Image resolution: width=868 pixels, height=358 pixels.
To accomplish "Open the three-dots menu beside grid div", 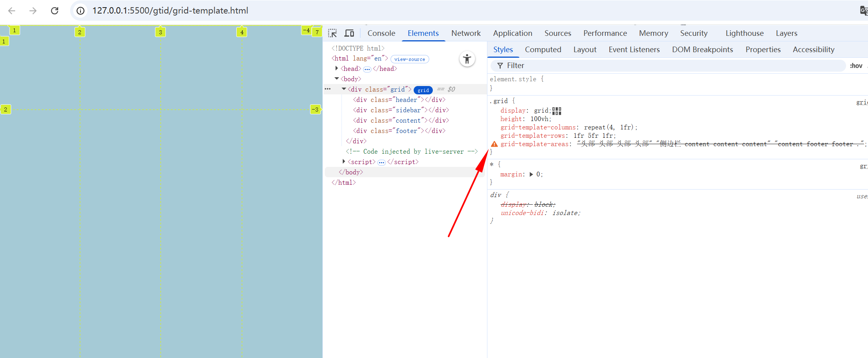I will point(328,89).
